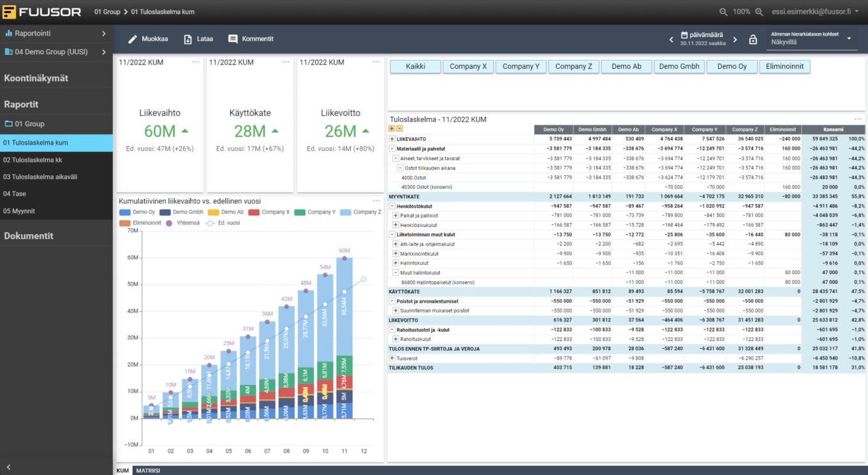The height and width of the screenshot is (475, 868).
Task: Click the zoom out magnifier icon
Action: click(723, 12)
